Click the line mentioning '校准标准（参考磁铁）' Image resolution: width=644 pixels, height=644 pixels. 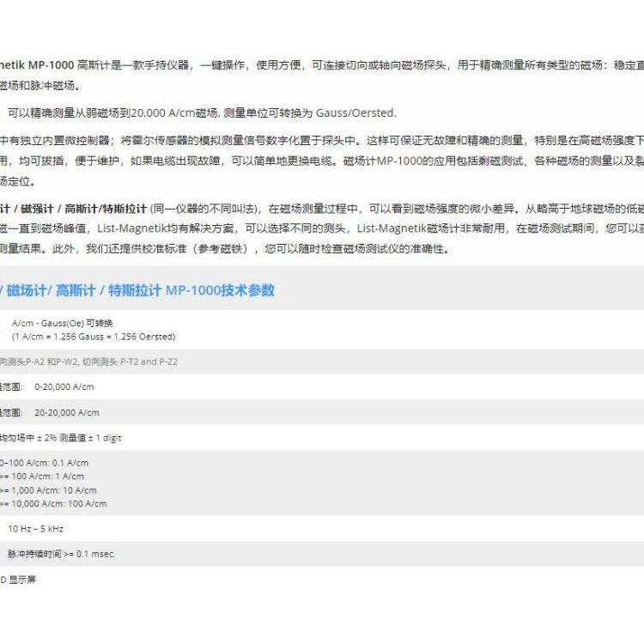(225, 248)
